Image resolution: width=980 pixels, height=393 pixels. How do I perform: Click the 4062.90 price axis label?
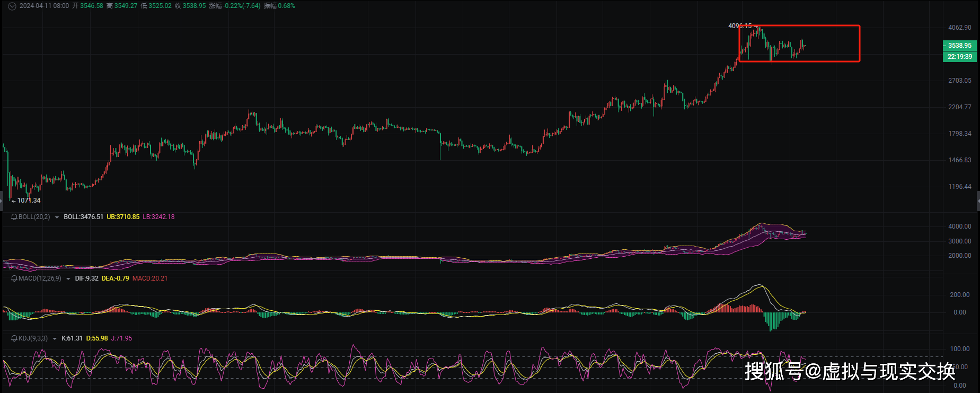coord(959,28)
